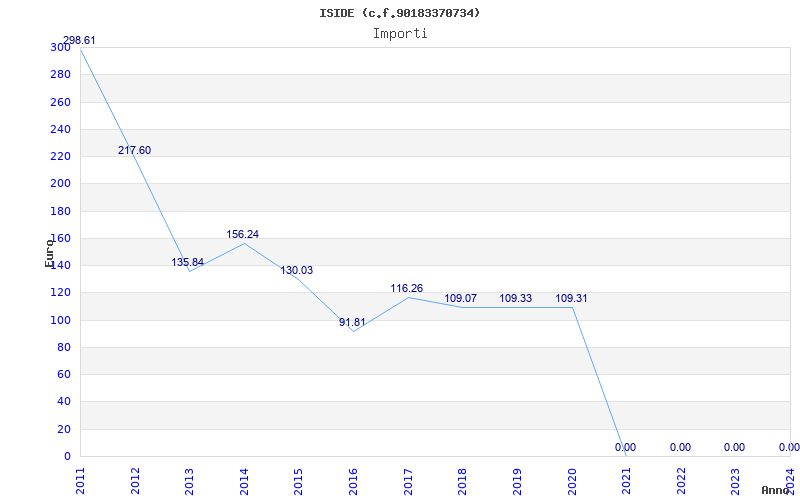Click the x-axis year 2015
This screenshot has width=800, height=500.
tap(298, 482)
